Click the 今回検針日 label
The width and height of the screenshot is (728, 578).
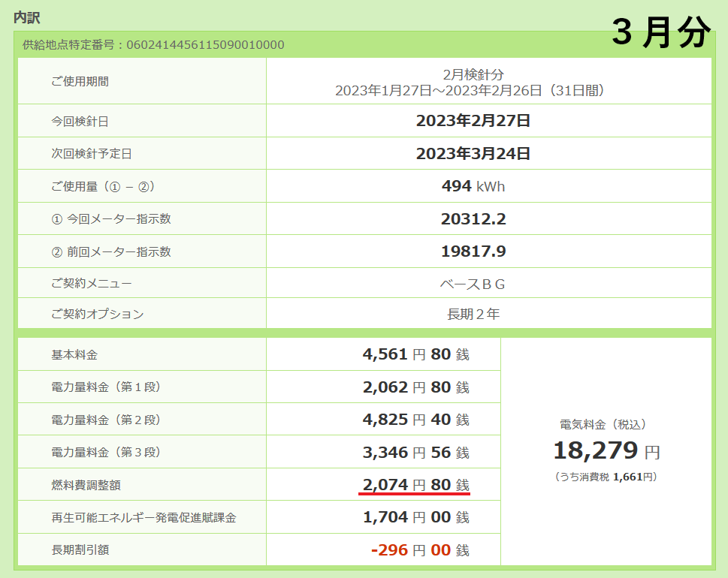click(x=80, y=121)
